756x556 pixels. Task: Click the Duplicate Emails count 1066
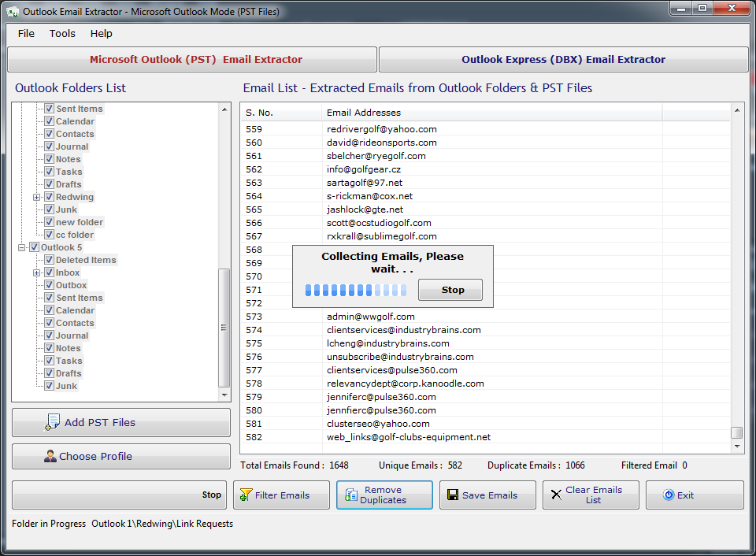point(575,465)
